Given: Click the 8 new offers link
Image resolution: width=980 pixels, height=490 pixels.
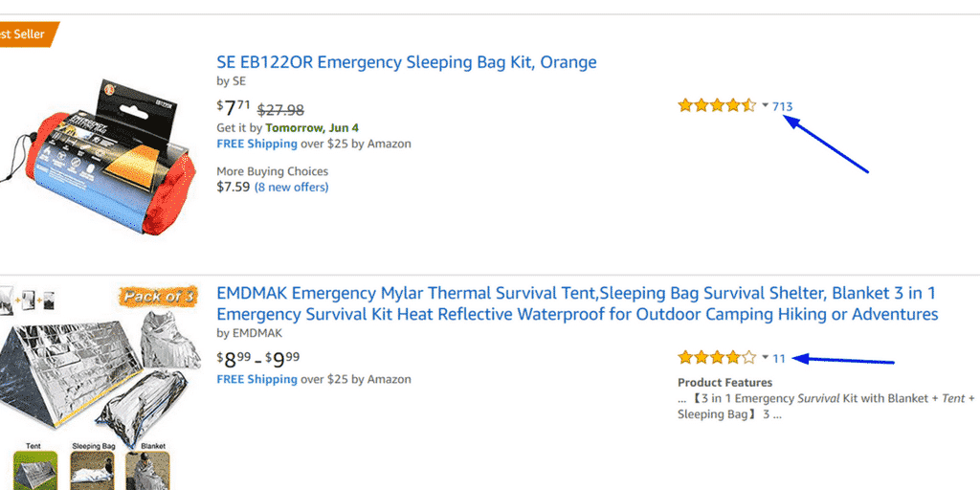Looking at the screenshot, I should click(291, 187).
